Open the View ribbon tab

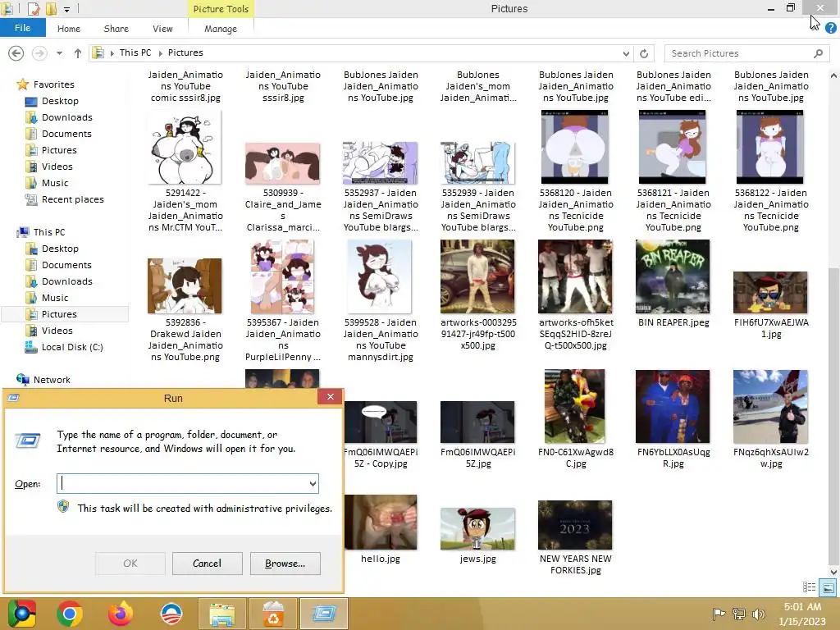point(162,29)
